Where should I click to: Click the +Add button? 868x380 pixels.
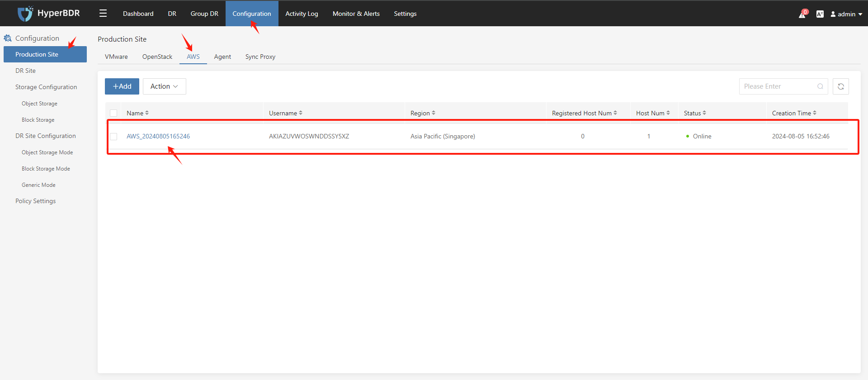click(122, 86)
